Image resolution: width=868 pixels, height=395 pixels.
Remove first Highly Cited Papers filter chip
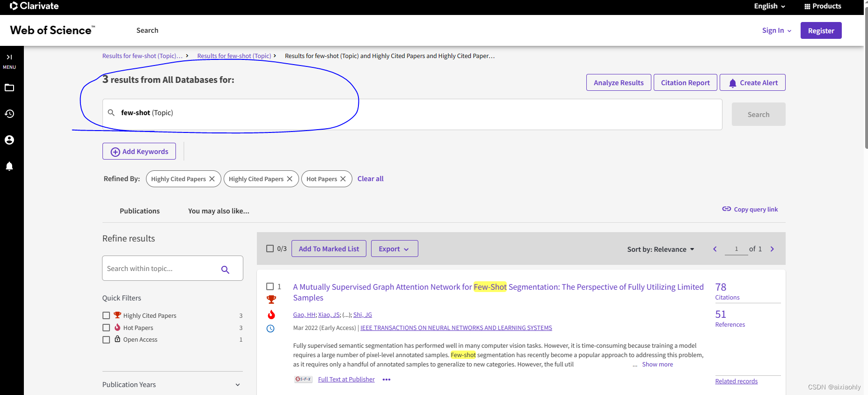[x=212, y=179]
